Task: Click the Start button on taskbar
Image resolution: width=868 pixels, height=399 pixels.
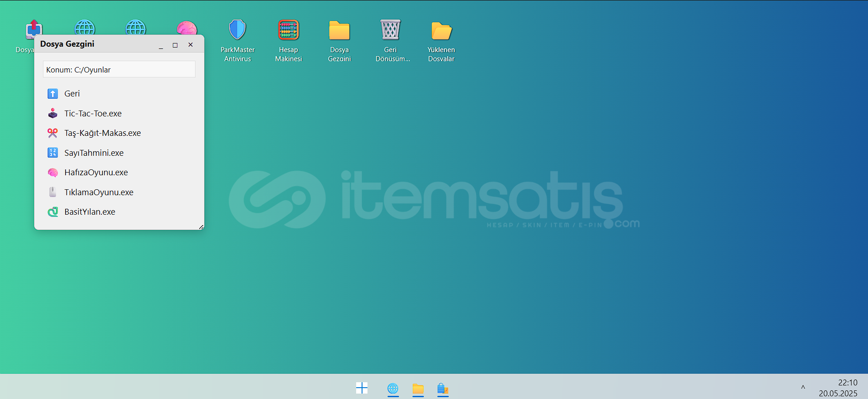Action: tap(362, 388)
